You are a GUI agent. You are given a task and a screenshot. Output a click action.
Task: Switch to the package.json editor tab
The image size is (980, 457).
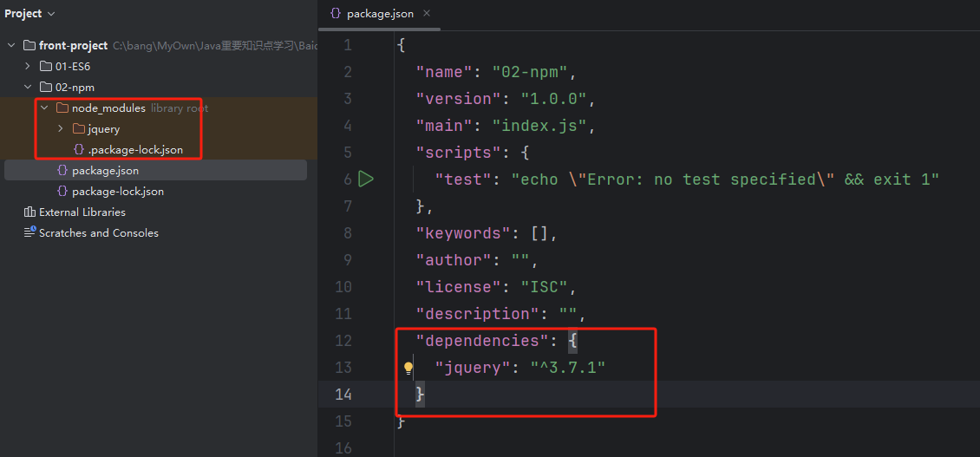[x=379, y=14]
